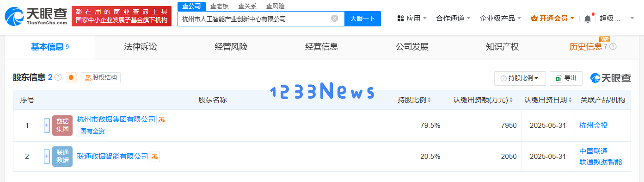Open the 杭州金投 related institution link
The height and width of the screenshot is (182, 644).
click(594, 126)
